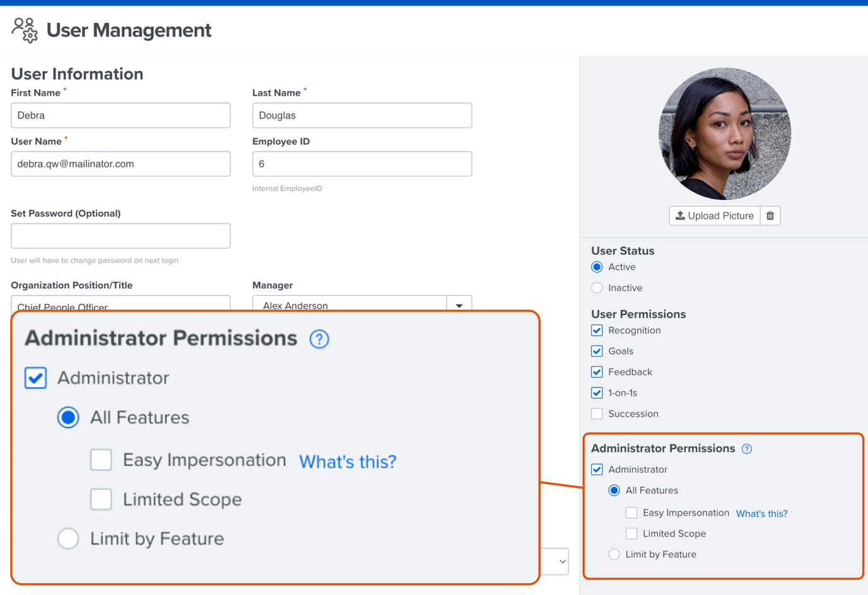Click "What's this?" next to sidebar Easy Impersonation
This screenshot has height=595, width=868.
pyautogui.click(x=761, y=514)
